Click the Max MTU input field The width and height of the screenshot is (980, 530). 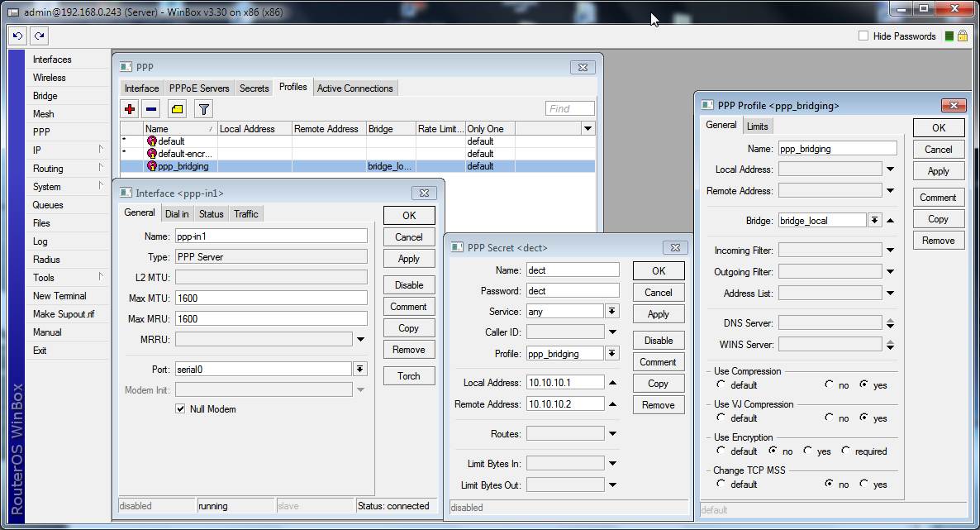pyautogui.click(x=271, y=298)
